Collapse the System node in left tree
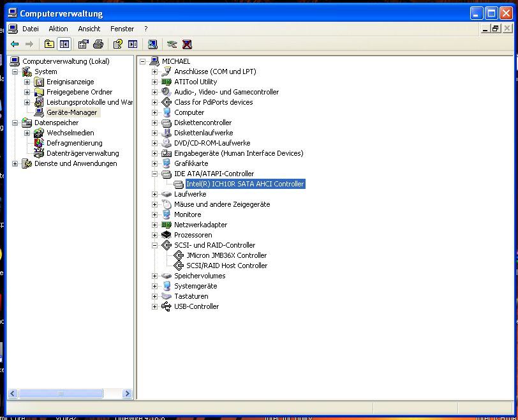This screenshot has height=420, width=518. [15, 71]
